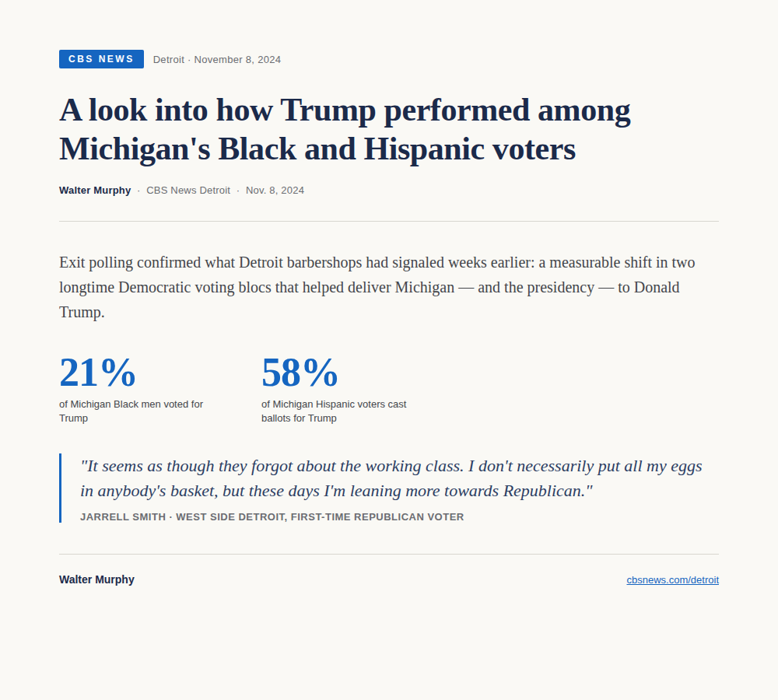Click Walter Murphy name in the footer

tap(96, 580)
